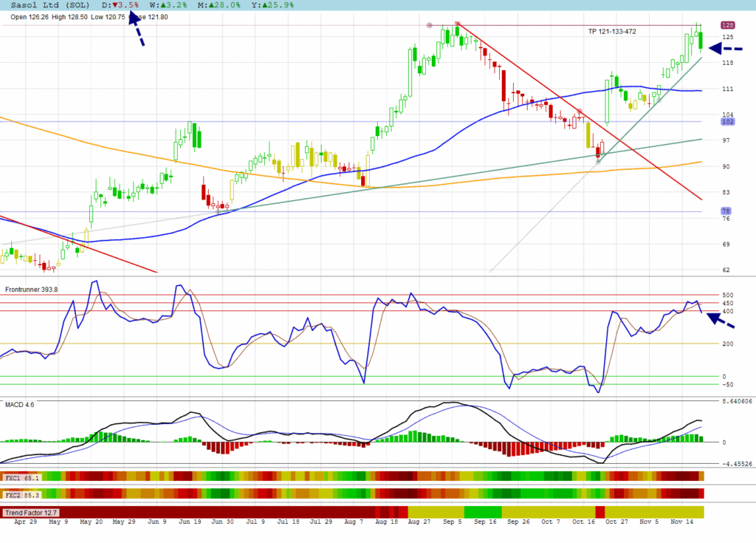Click the Trend Factor 12.7 label
Image resolution: width=756 pixels, height=543 pixels.
click(30, 512)
